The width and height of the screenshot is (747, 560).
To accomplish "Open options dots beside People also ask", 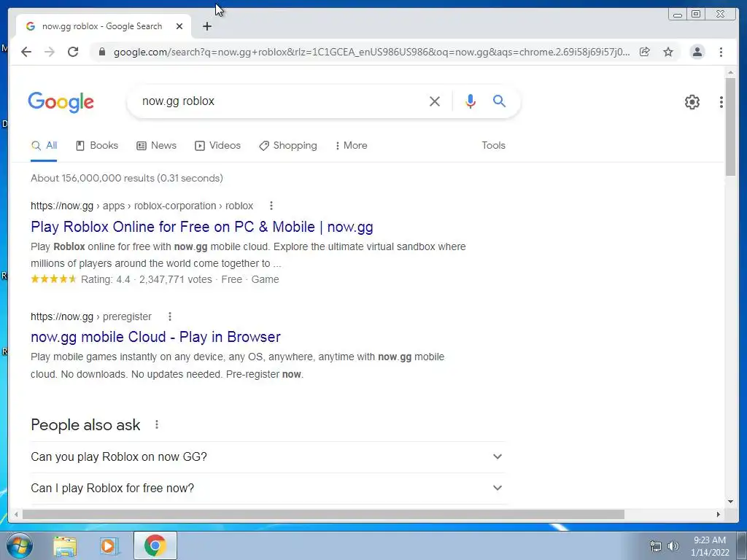I will (x=157, y=424).
